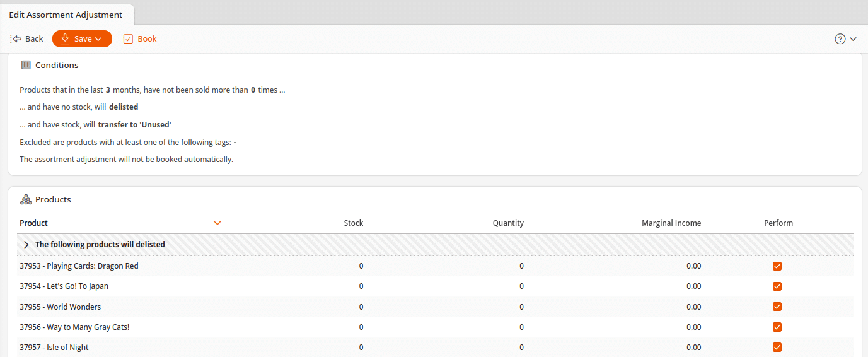The image size is (868, 357).
Task: Click the Book checkbox icon
Action: (128, 39)
